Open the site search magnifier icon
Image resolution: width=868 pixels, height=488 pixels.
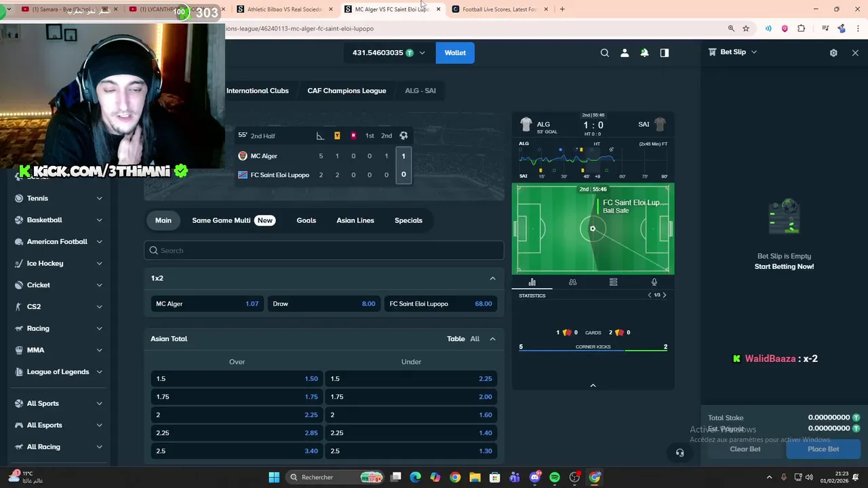(604, 53)
